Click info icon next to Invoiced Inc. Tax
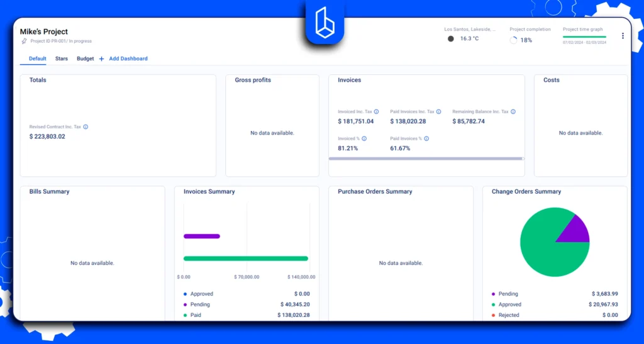Viewport: 644px width, 344px height. pos(376,112)
